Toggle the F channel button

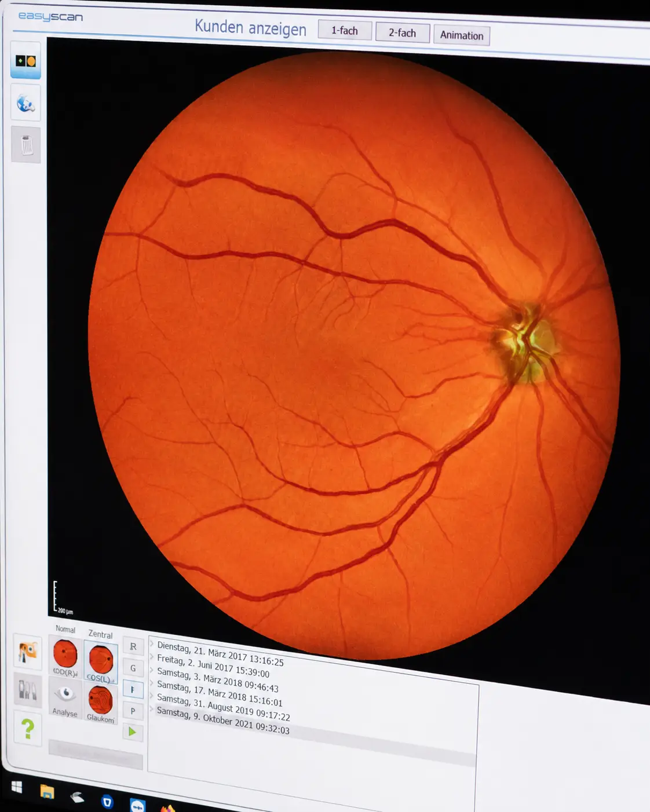coord(133,690)
